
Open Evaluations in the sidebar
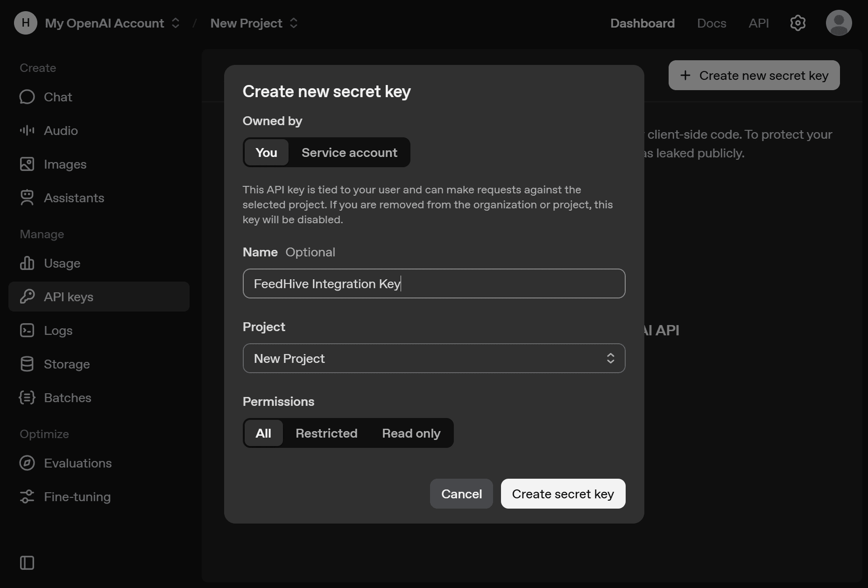[x=99, y=463]
